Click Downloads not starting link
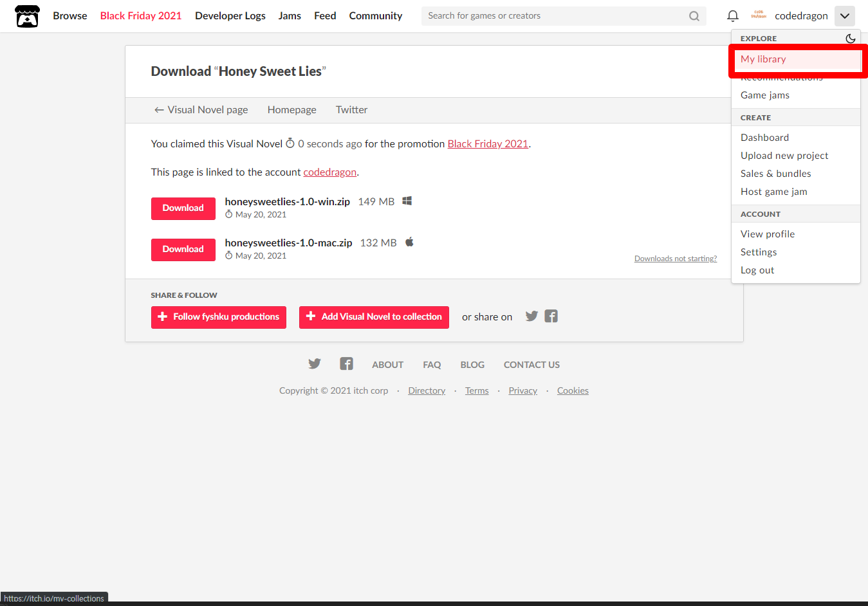868x606 pixels. 676,259
